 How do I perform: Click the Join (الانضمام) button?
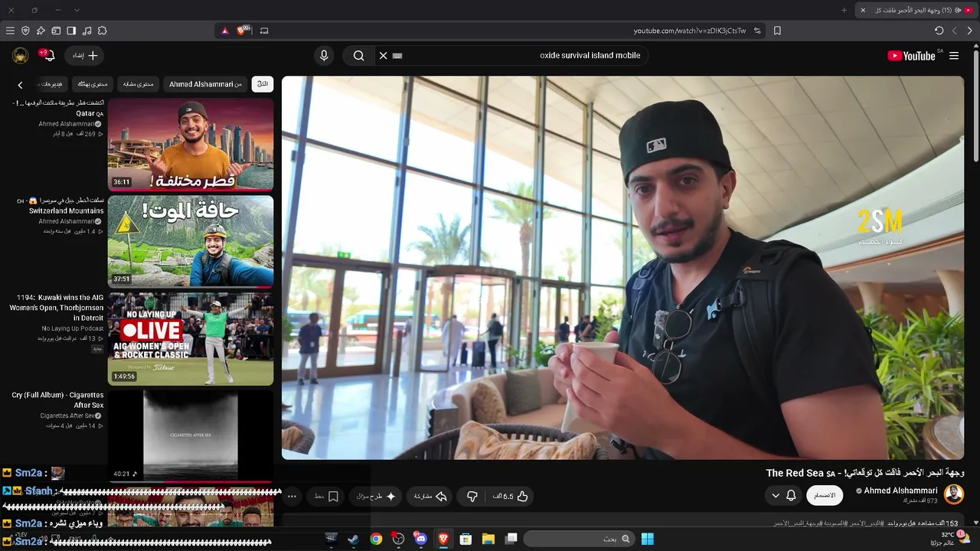point(825,496)
